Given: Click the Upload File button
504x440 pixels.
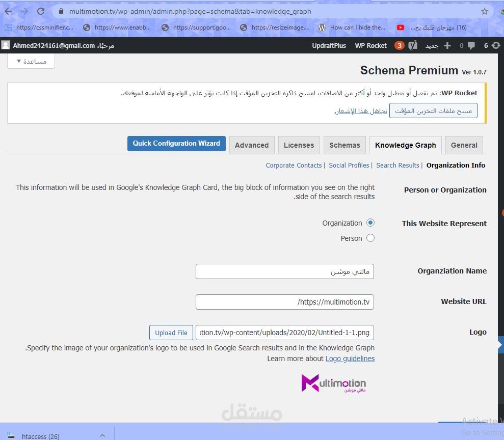Looking at the screenshot, I should pyautogui.click(x=171, y=333).
